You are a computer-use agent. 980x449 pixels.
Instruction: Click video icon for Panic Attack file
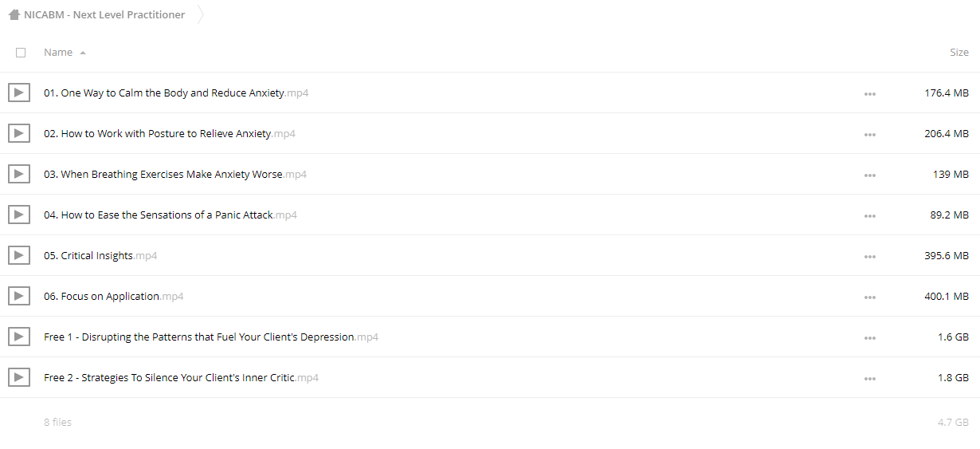[19, 215]
